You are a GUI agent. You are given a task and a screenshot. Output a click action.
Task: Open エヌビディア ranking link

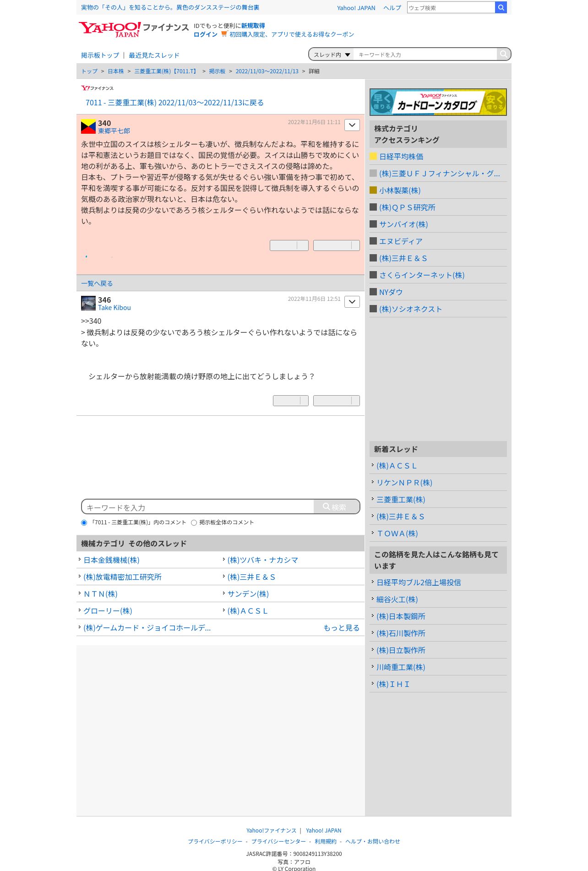(x=401, y=241)
